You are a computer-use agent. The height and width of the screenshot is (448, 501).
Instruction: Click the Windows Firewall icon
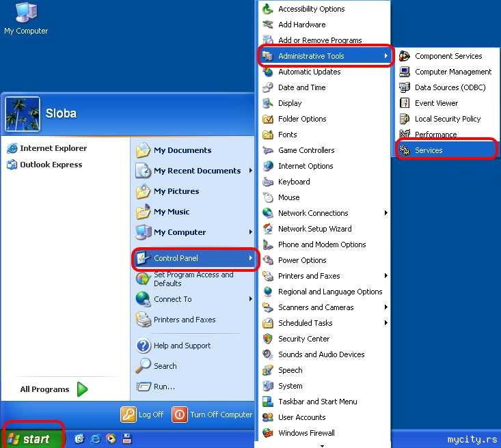pos(268,433)
